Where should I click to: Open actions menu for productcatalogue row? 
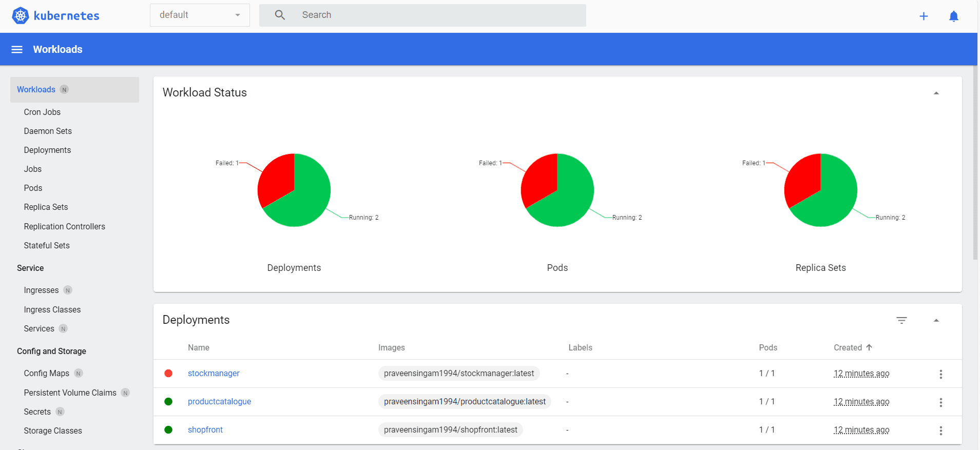[940, 402]
